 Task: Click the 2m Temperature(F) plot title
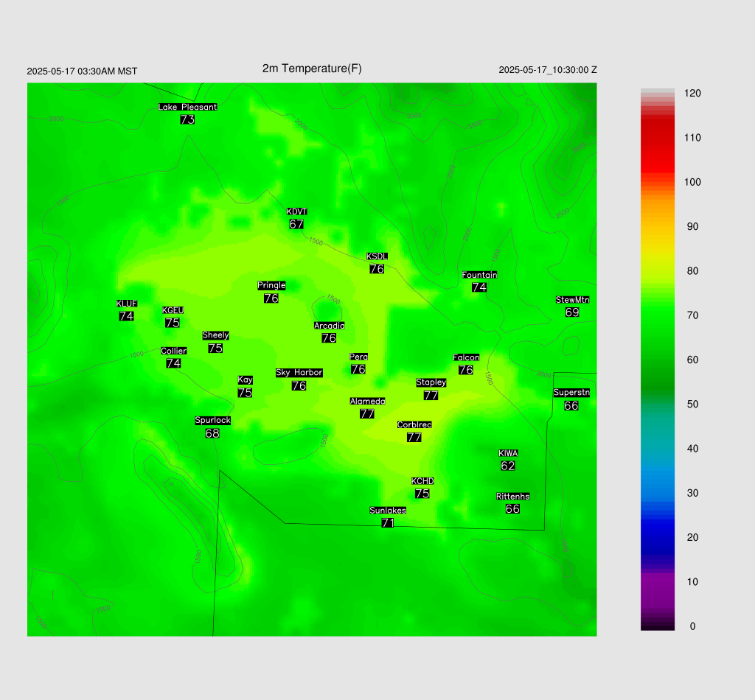click(312, 69)
